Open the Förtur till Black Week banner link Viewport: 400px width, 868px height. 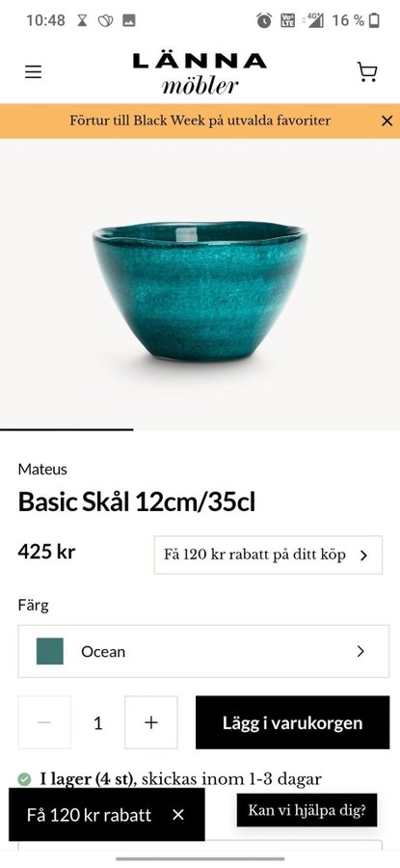pyautogui.click(x=200, y=121)
